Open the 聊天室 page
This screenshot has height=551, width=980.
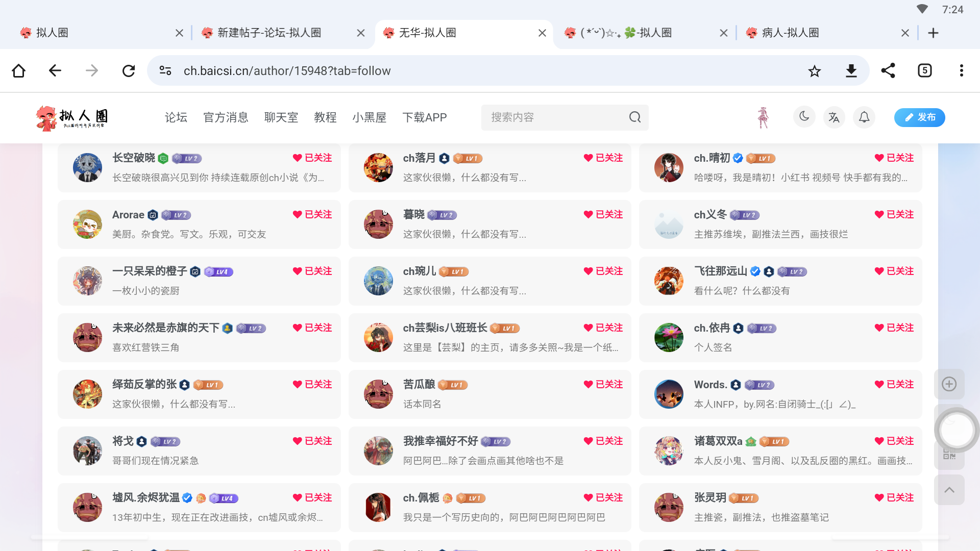281,117
